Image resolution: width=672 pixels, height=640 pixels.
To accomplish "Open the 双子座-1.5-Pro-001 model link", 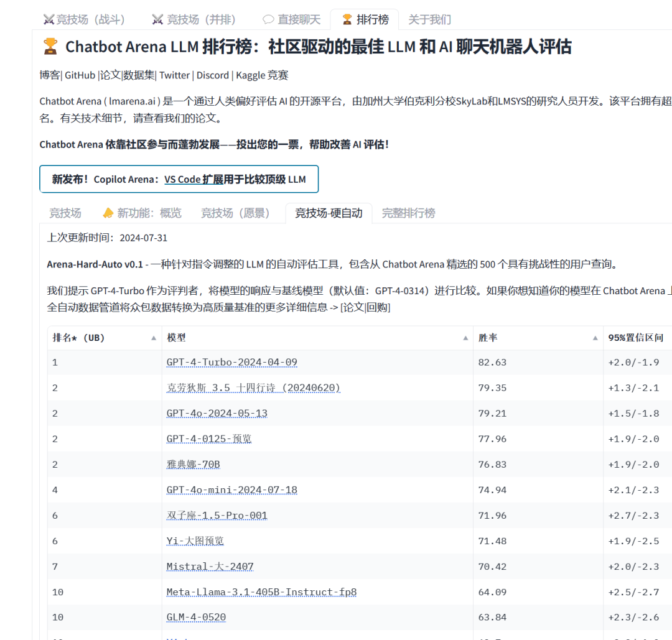I will 217,516.
